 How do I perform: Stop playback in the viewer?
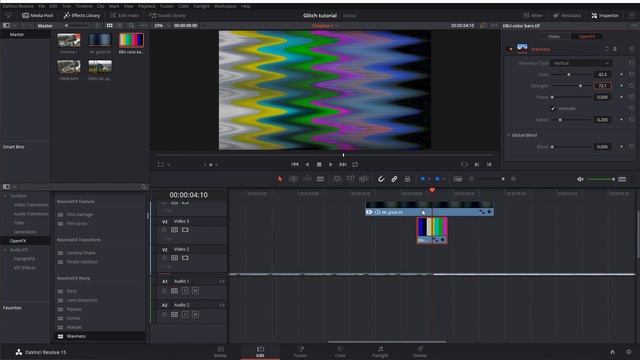coord(319,164)
